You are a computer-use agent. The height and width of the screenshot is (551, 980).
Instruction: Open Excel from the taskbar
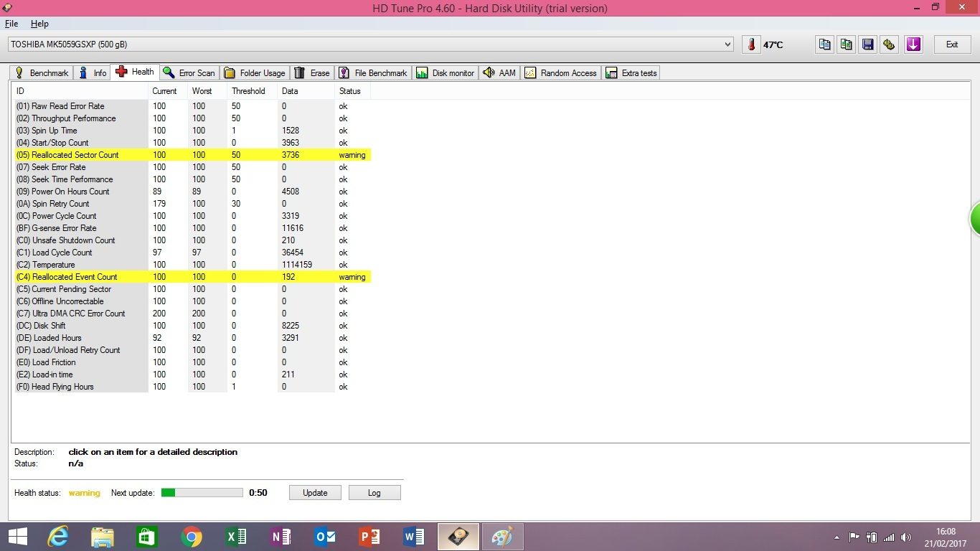[x=236, y=537]
